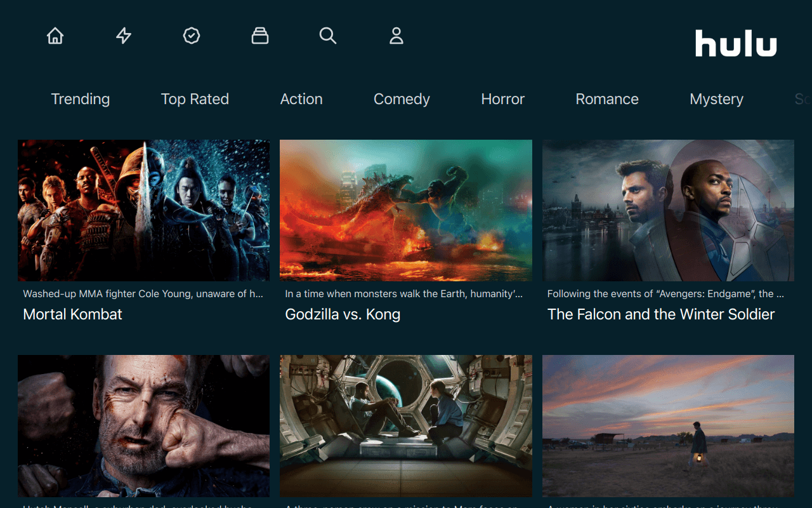Screen dimensions: 812x508
Task: Click the bloodied man punched face thumbnail
Action: (x=144, y=425)
